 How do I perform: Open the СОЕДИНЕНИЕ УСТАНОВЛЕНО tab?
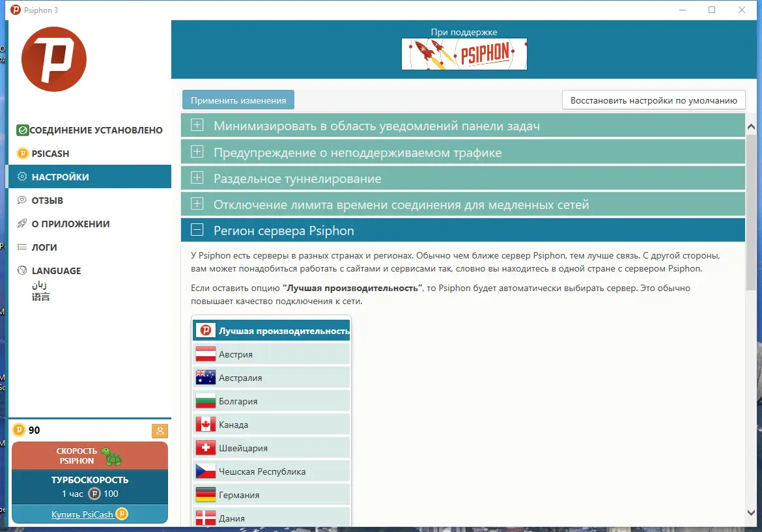point(90,130)
